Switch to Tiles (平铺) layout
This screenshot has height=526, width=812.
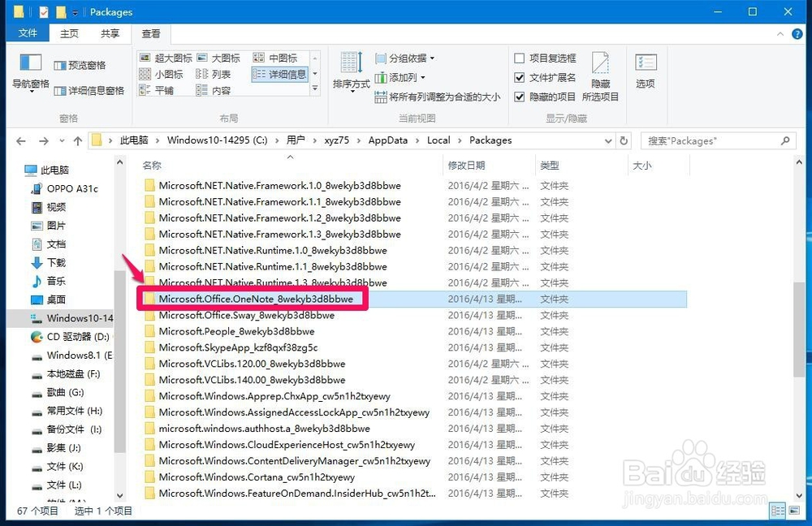157,90
